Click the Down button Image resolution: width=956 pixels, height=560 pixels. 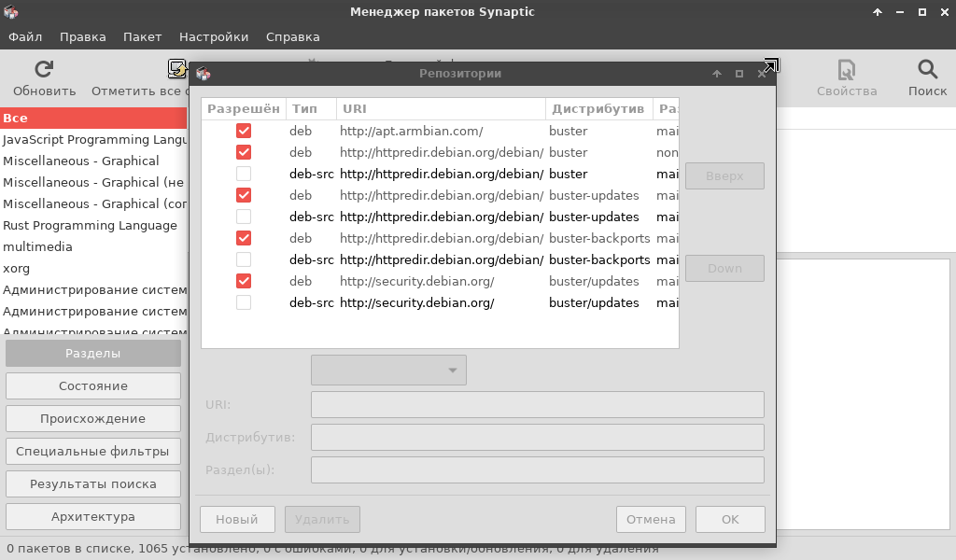pyautogui.click(x=724, y=268)
